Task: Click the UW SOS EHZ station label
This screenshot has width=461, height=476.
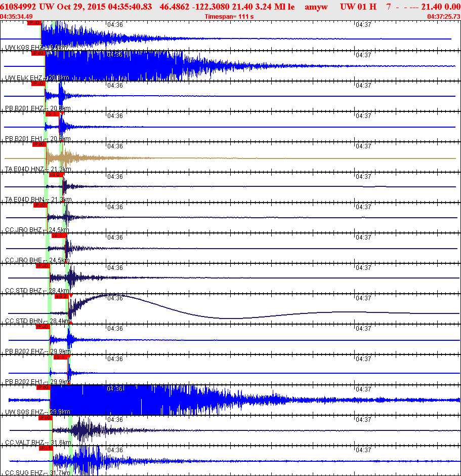Action: point(37,412)
